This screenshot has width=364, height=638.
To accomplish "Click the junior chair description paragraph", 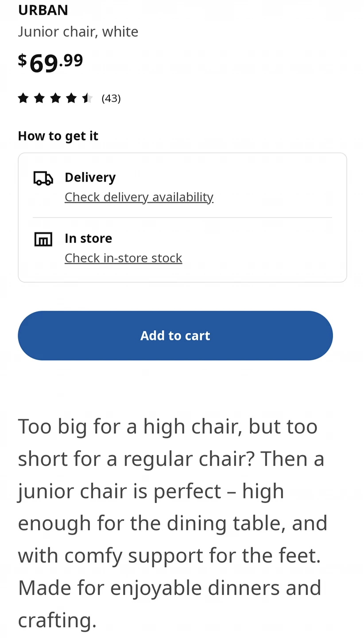I will [173, 523].
